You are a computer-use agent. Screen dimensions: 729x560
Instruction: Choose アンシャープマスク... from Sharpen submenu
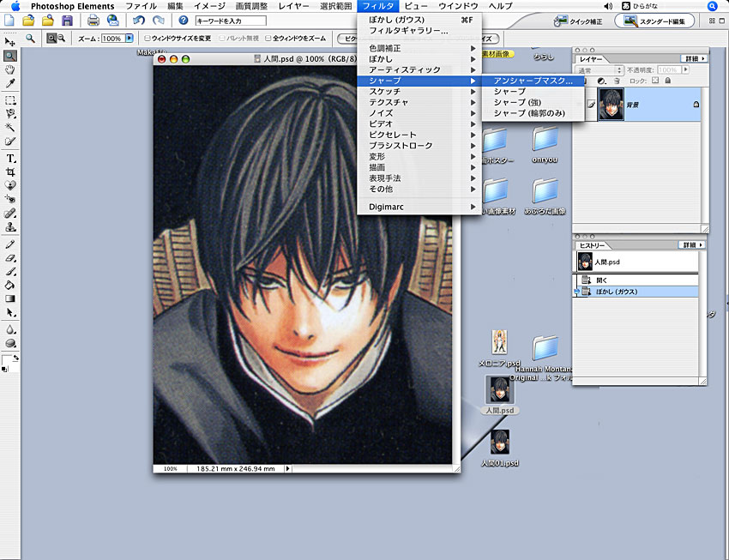pyautogui.click(x=533, y=81)
